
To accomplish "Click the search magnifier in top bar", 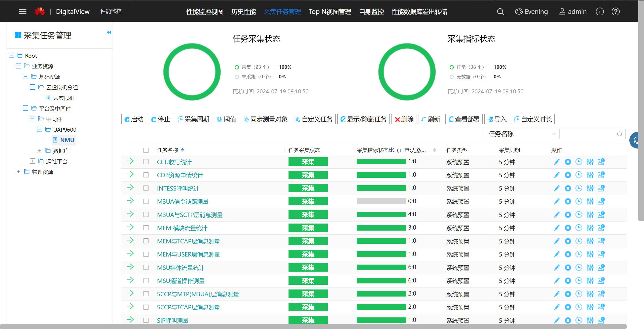I will [500, 12].
